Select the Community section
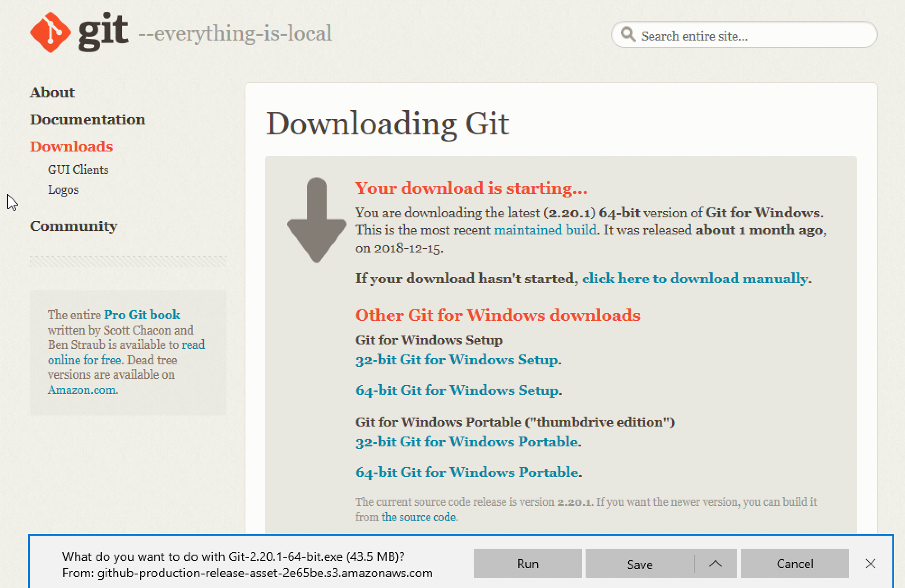Screen dimensions: 905x588 [73, 225]
